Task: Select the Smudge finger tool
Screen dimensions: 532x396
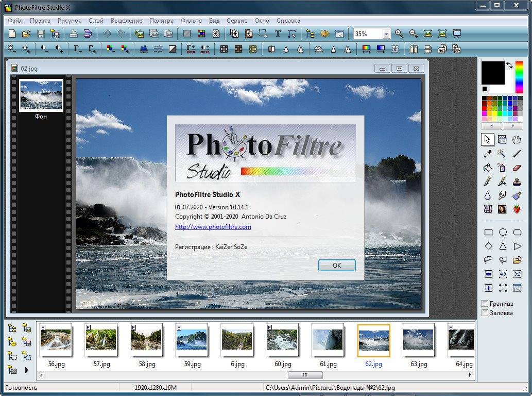Action: (502, 195)
